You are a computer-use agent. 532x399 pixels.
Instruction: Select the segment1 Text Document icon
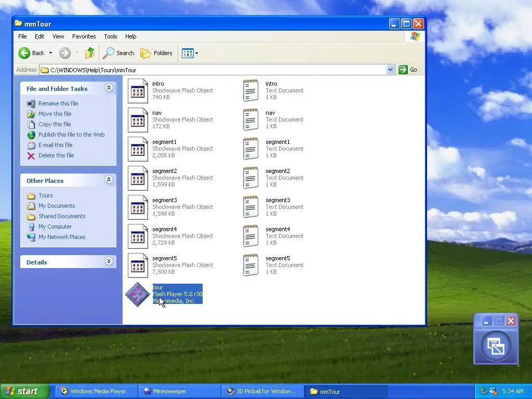(251, 149)
